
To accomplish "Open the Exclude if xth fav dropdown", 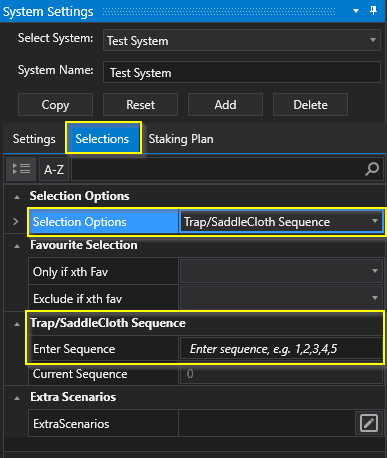I will pyautogui.click(x=281, y=298).
